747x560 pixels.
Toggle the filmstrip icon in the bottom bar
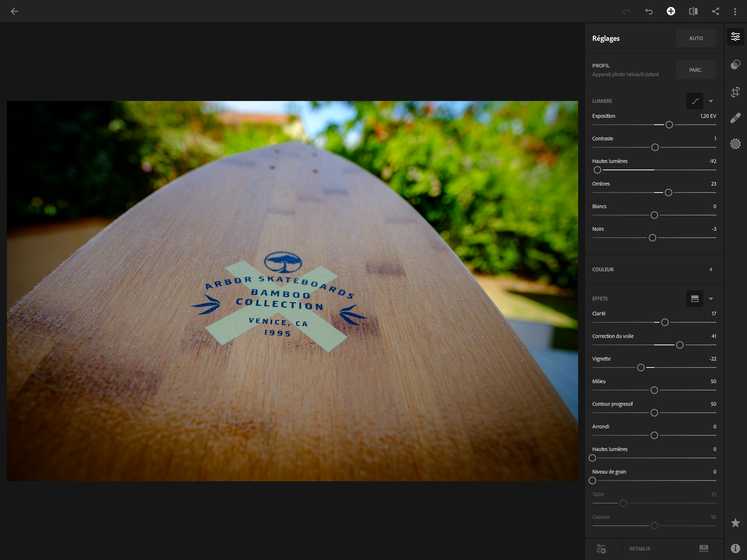(704, 549)
